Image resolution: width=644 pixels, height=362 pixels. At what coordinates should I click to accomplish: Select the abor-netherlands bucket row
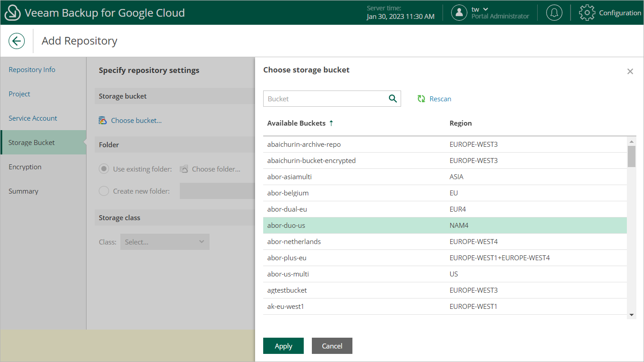294,242
